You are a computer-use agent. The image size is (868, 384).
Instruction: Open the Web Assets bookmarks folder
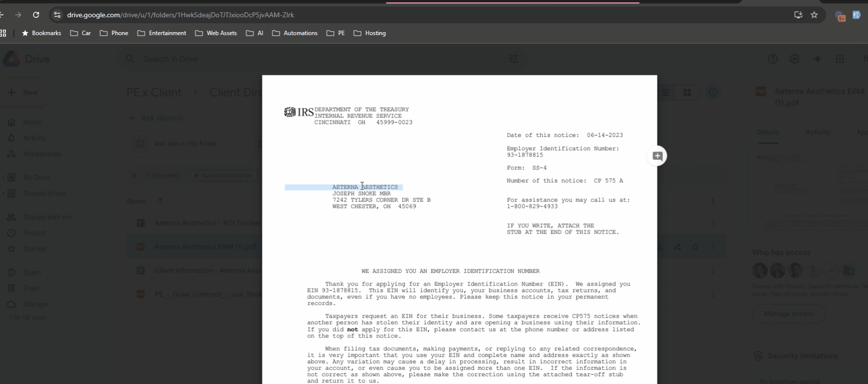click(216, 33)
